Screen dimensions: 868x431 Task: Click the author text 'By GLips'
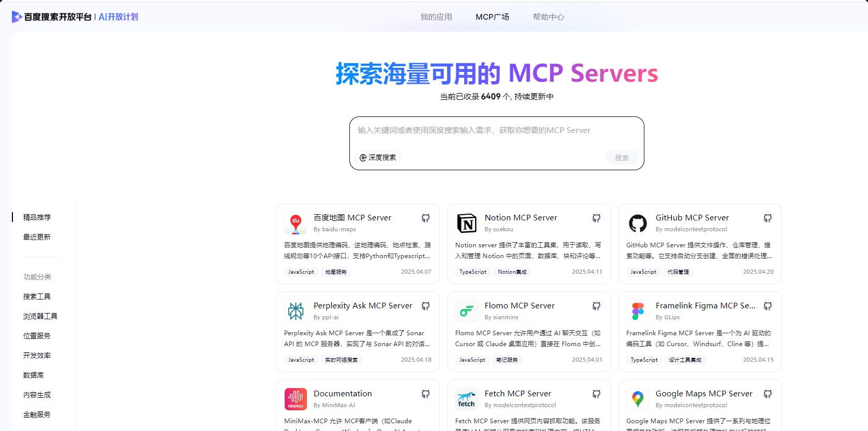668,317
